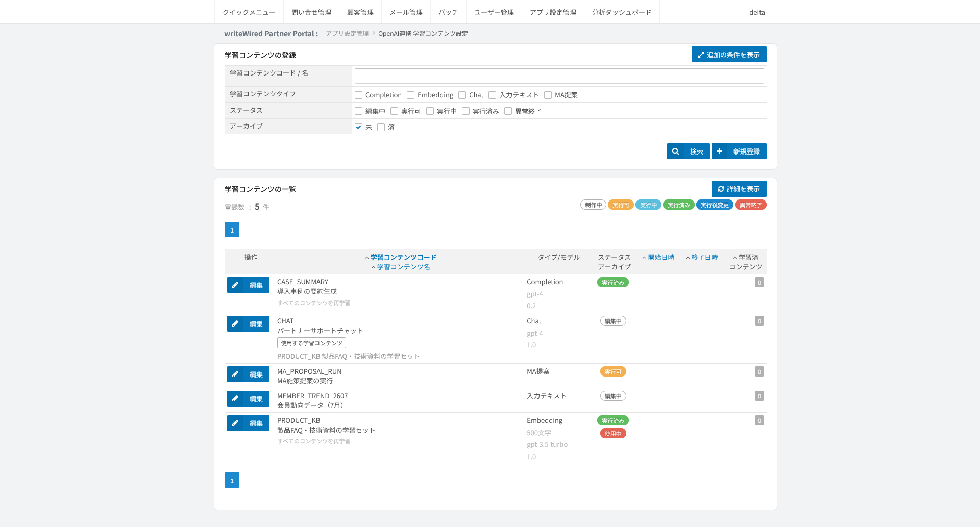Check the 実行済み status checkbox
The height and width of the screenshot is (527, 980).
(x=465, y=111)
